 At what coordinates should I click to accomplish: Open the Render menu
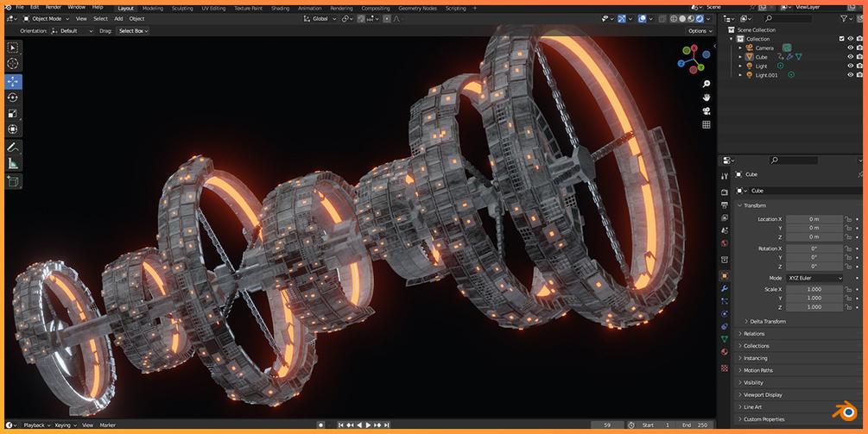[54, 7]
